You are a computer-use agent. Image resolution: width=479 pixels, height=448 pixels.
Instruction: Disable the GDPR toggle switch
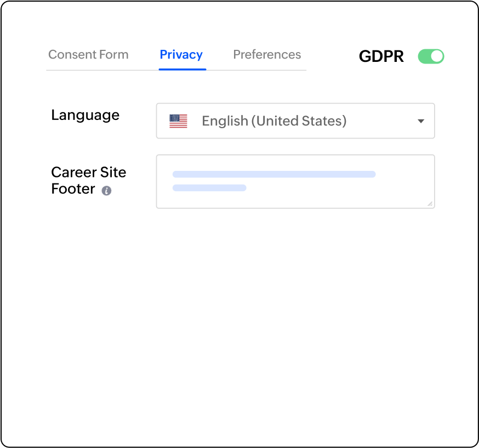pos(431,56)
